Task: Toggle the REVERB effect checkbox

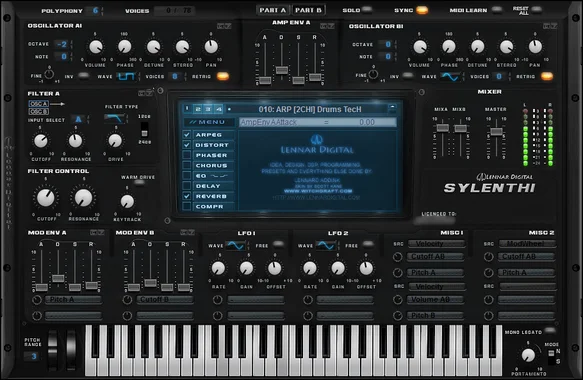Action: [187, 196]
